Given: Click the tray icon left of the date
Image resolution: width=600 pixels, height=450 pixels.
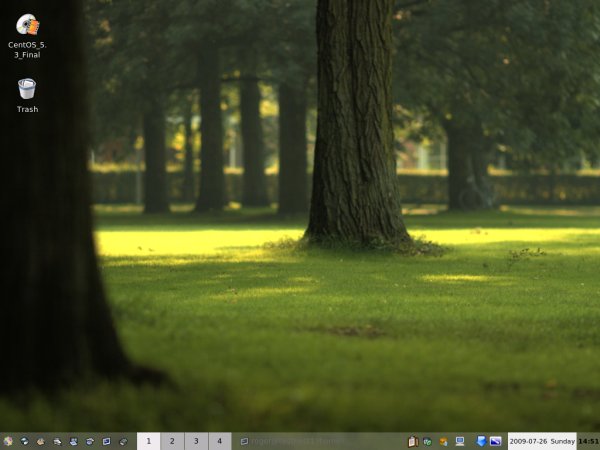Looking at the screenshot, I should click(496, 441).
